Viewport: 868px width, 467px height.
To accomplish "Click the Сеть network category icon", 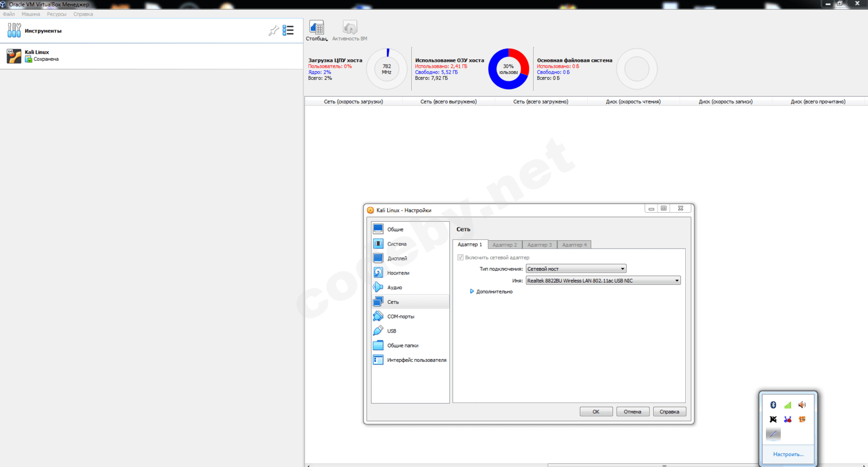I will point(378,302).
